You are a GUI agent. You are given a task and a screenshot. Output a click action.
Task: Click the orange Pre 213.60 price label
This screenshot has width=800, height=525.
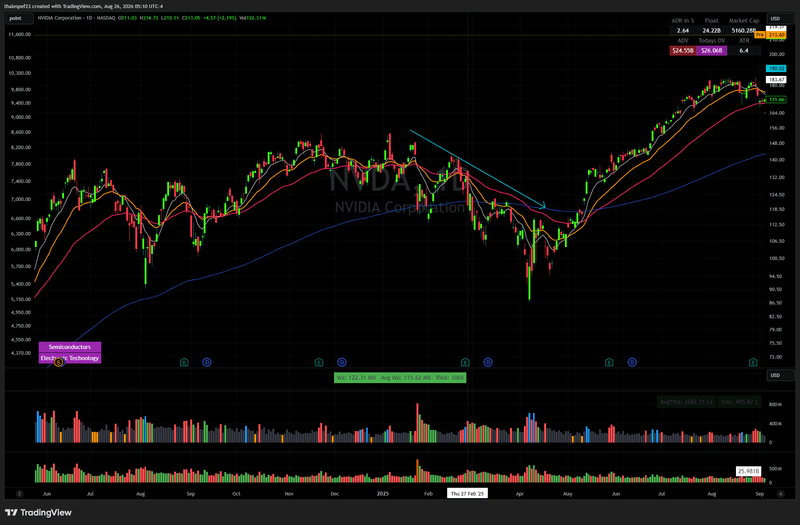[772, 35]
